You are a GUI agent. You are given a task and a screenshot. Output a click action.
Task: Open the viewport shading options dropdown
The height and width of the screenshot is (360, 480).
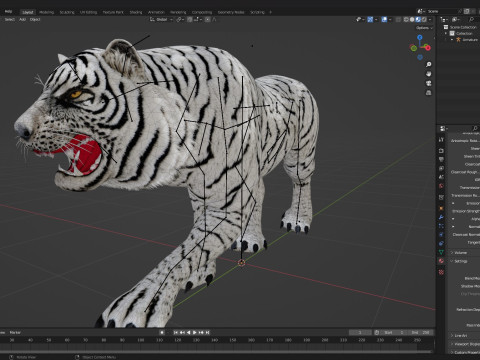[430, 20]
